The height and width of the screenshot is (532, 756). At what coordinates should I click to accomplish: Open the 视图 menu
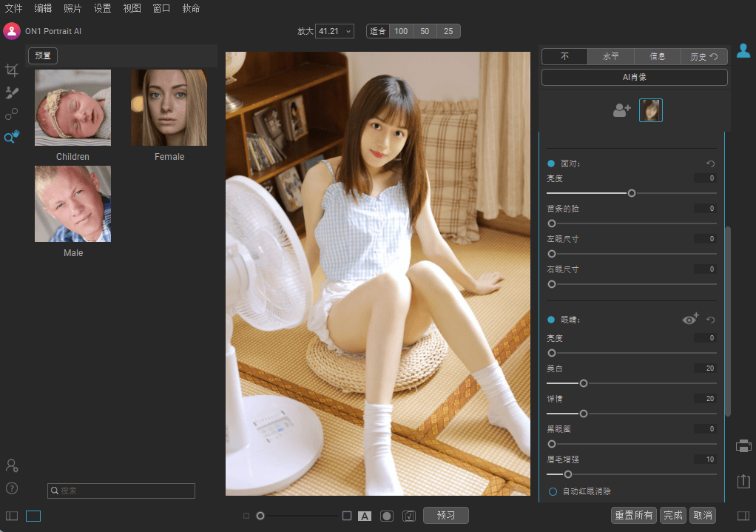point(132,8)
